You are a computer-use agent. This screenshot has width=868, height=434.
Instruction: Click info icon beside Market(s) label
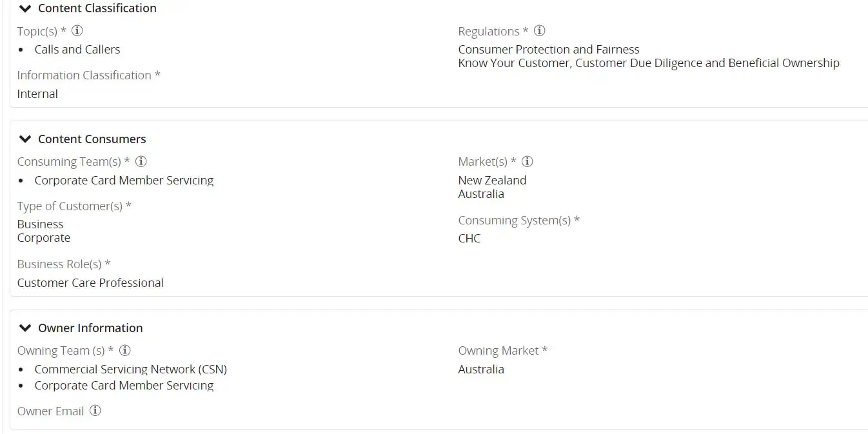(527, 161)
